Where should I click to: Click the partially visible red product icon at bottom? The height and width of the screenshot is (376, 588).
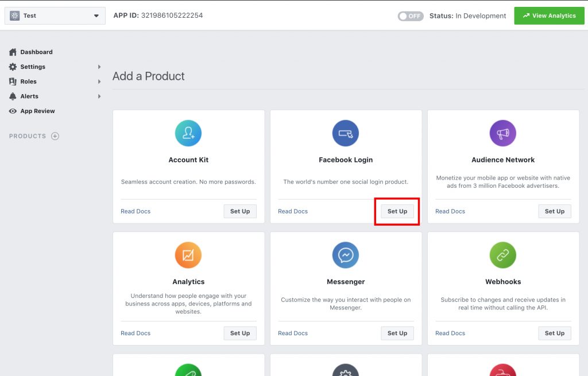tap(503, 370)
